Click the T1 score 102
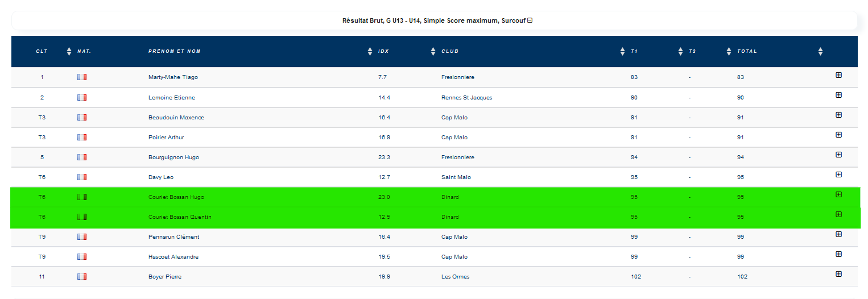This screenshot has width=868, height=299. coord(636,277)
